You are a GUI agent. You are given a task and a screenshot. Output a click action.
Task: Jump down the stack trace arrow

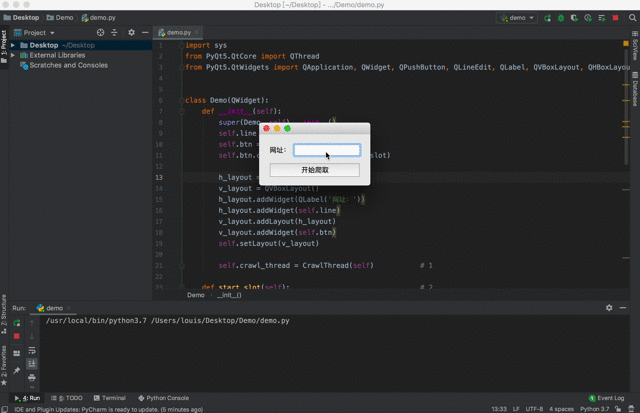tap(32, 337)
